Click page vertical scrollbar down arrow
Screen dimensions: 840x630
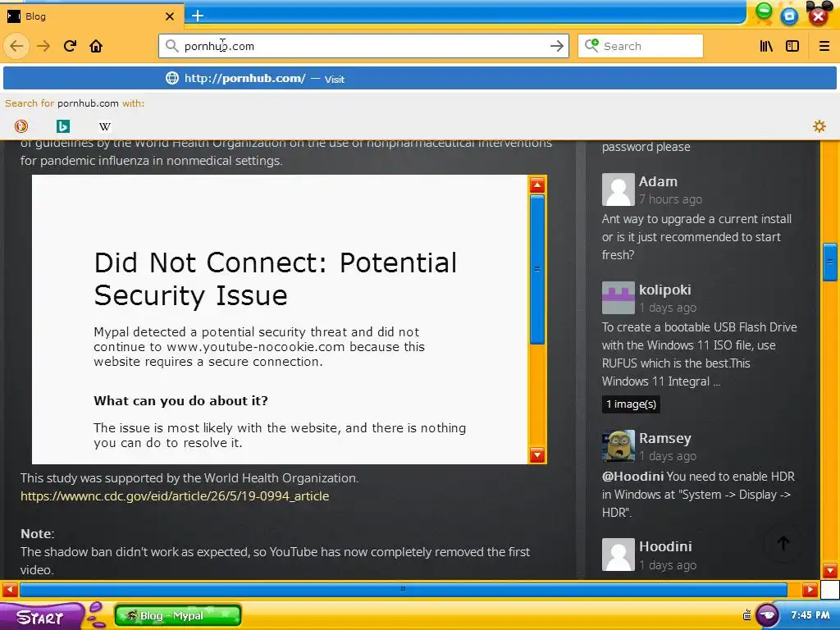(830, 571)
